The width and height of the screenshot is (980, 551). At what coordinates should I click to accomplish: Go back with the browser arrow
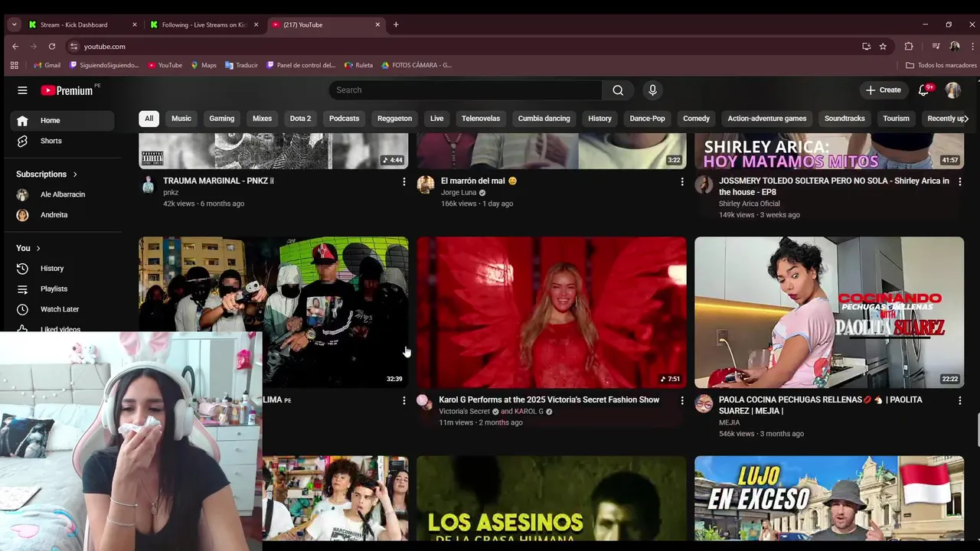tap(15, 47)
